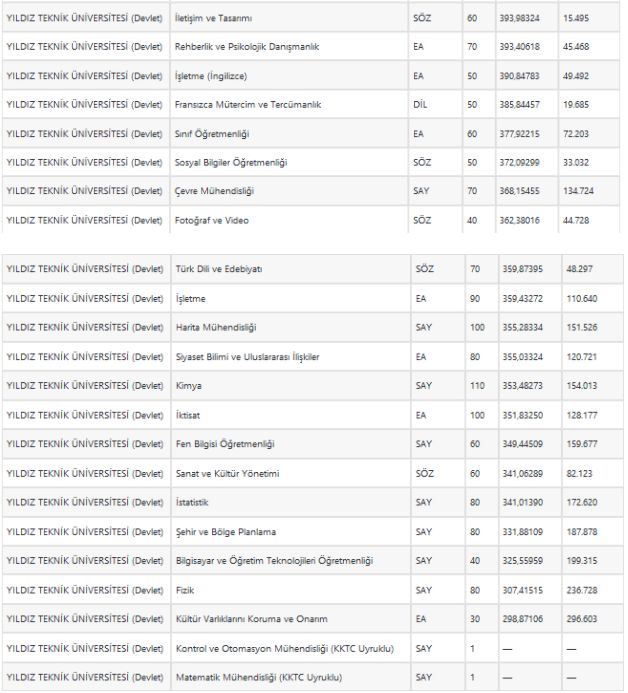Viewport: 628px width, 693px height.
Task: Open the 'Fotoğraf ve Video' program entry
Action: (212, 221)
